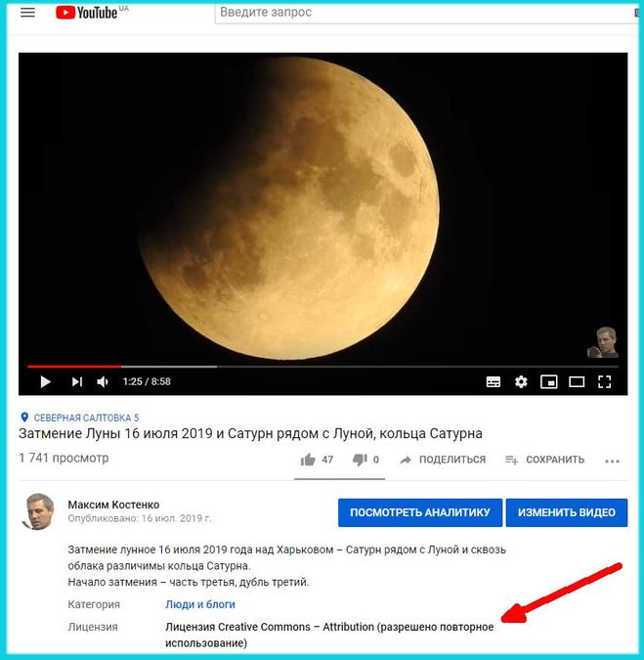Focus the Введите запрос search field
Screen dimensions: 644x660
[427, 12]
